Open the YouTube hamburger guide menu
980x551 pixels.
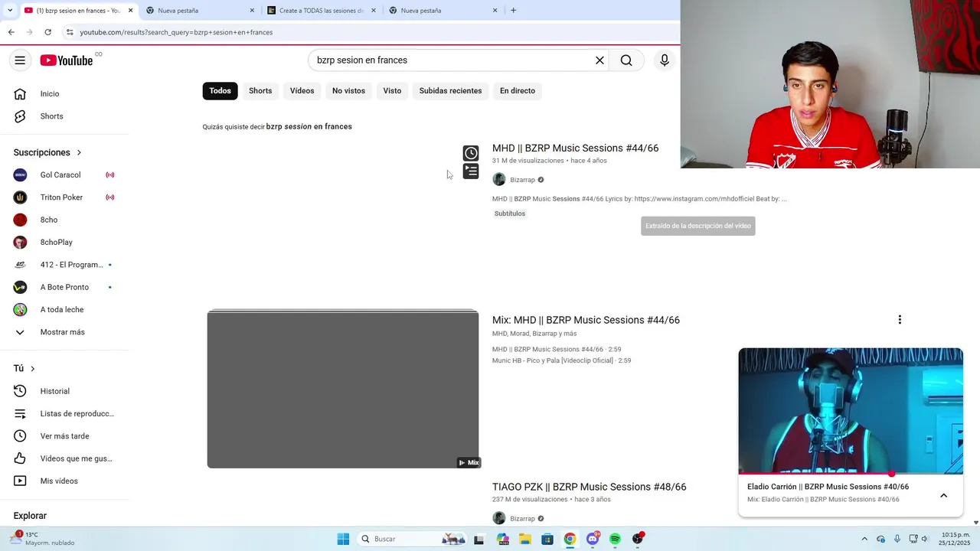coord(20,60)
